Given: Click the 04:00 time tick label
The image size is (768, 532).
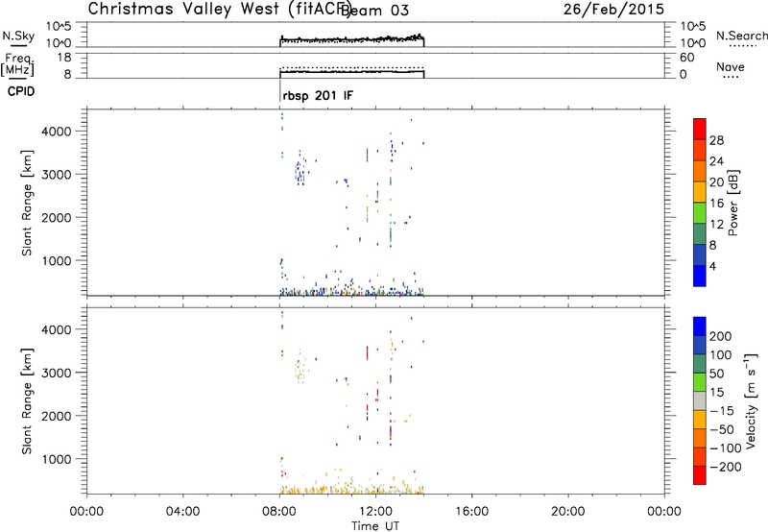Looking at the screenshot, I should 182,512.
